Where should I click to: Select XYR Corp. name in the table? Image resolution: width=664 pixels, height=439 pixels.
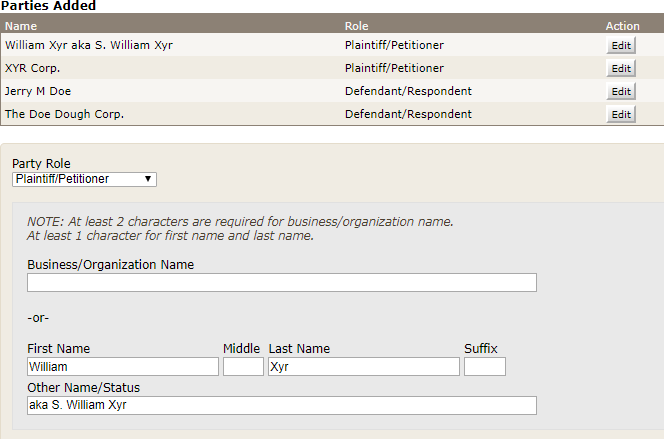point(33,69)
